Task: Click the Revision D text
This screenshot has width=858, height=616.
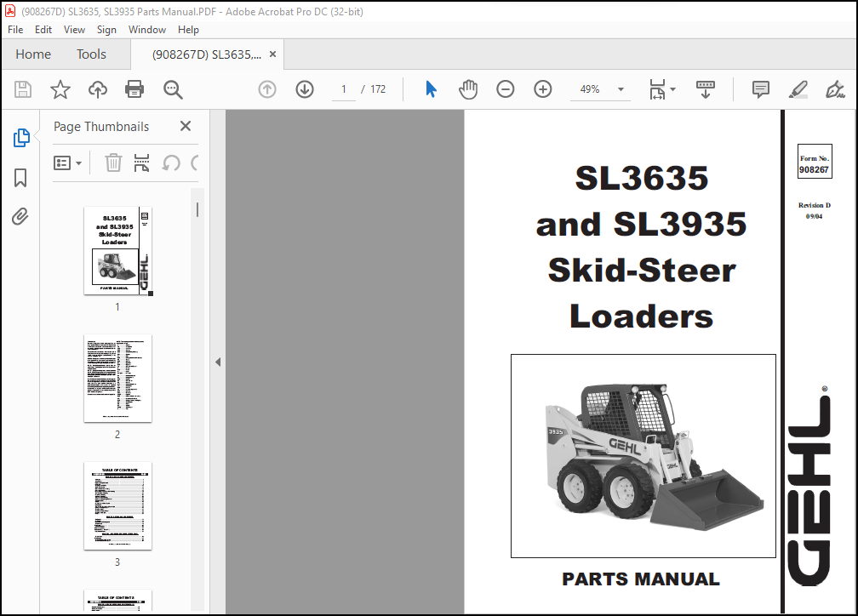Action: [x=815, y=205]
